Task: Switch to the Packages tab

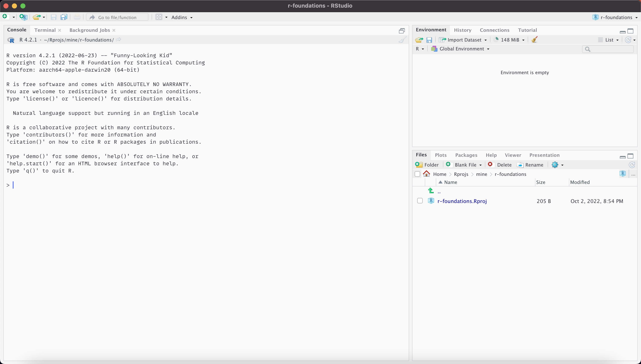Action: pos(466,155)
